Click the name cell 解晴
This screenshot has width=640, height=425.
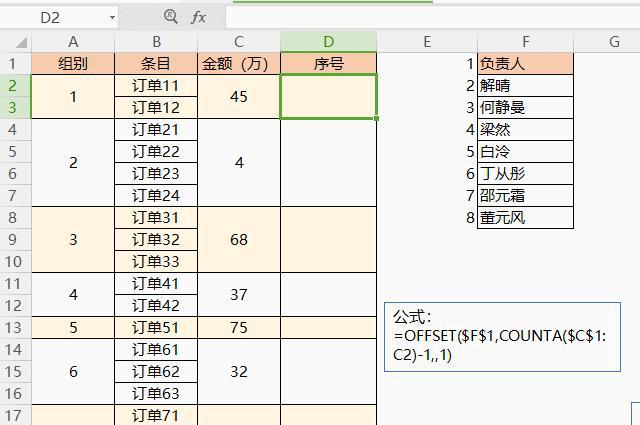(526, 86)
